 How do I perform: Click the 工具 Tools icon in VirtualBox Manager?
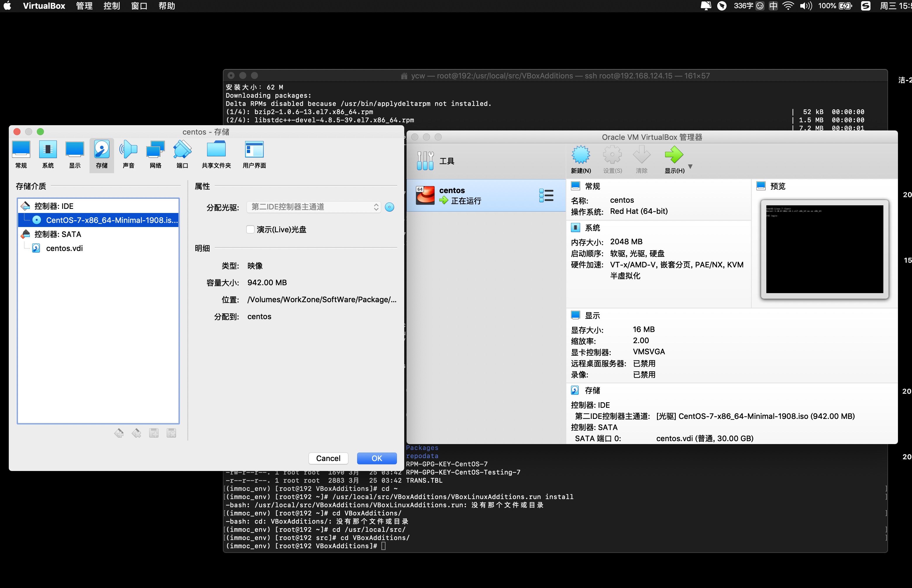[x=425, y=161]
